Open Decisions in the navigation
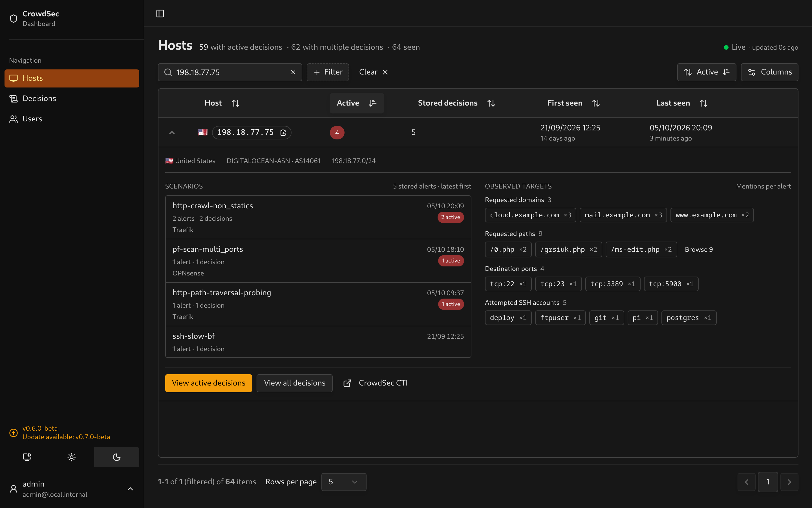This screenshot has width=812, height=508. coord(72,98)
